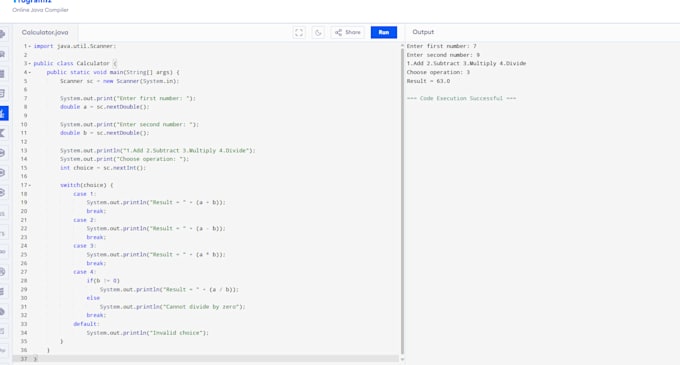Click 'Choose operation' print statement in code

(124, 159)
